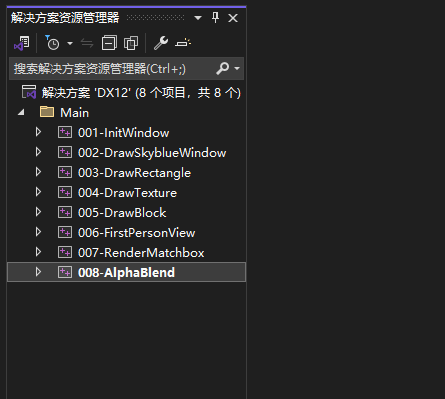Open the pending changes filter
This screenshot has width=445, height=399.
[52, 43]
